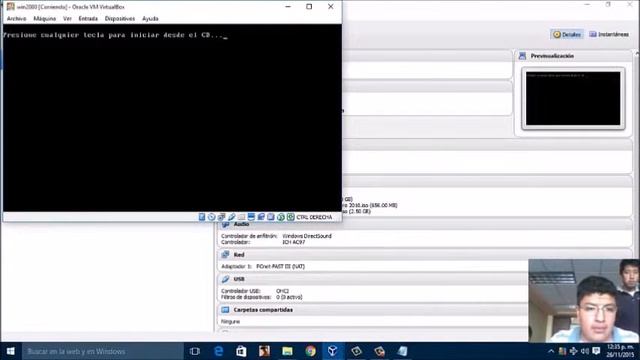640x360 pixels.
Task: Open the volume control in the system tray
Action: coord(584,351)
